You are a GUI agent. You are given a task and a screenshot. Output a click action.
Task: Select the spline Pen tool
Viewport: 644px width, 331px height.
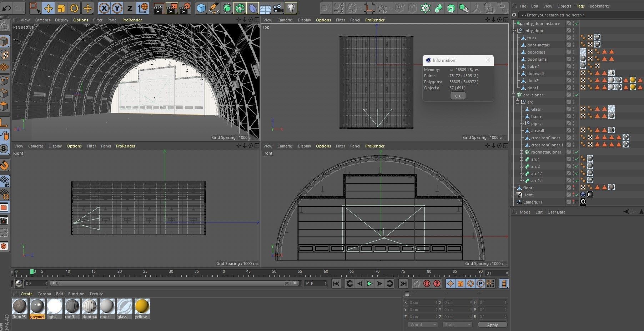pyautogui.click(x=214, y=8)
